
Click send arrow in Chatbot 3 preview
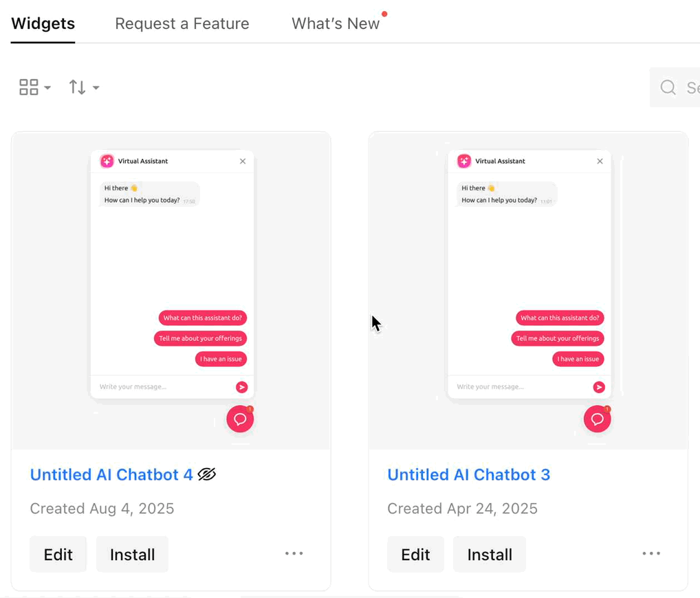point(599,387)
